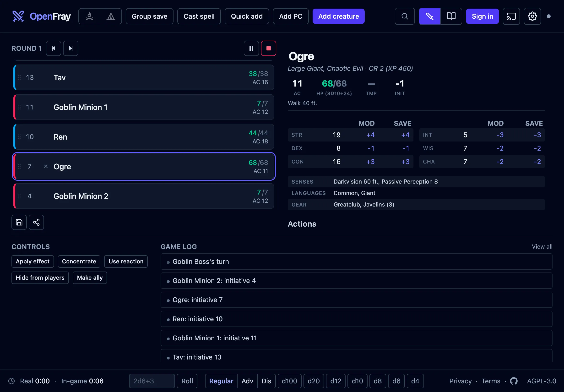Click the OpenFray logo
This screenshot has height=392, width=564.
(41, 16)
